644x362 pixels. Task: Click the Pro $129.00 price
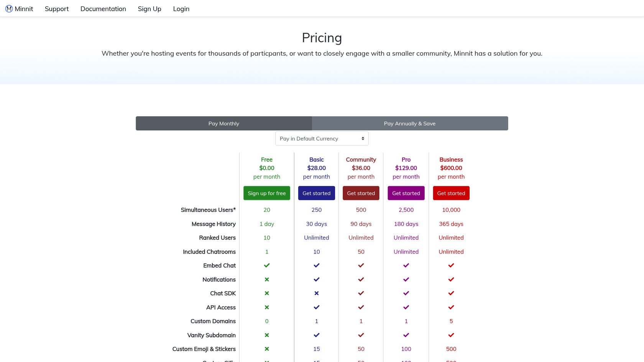click(406, 168)
